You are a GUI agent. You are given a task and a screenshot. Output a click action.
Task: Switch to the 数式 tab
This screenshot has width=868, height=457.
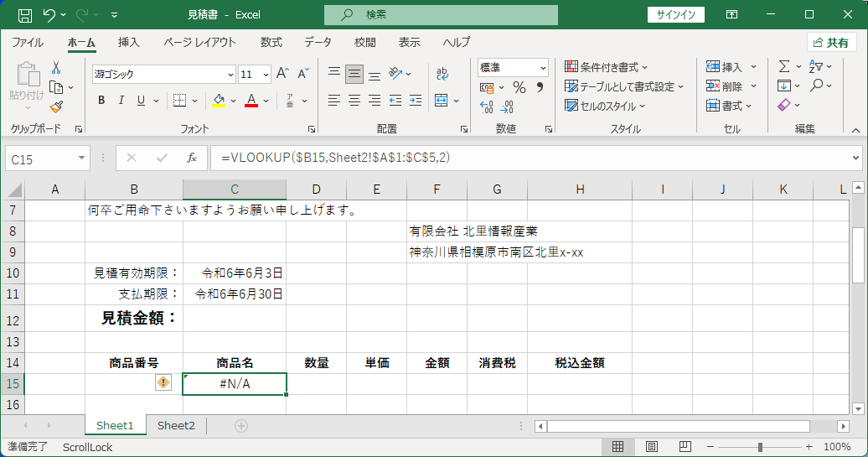(271, 42)
